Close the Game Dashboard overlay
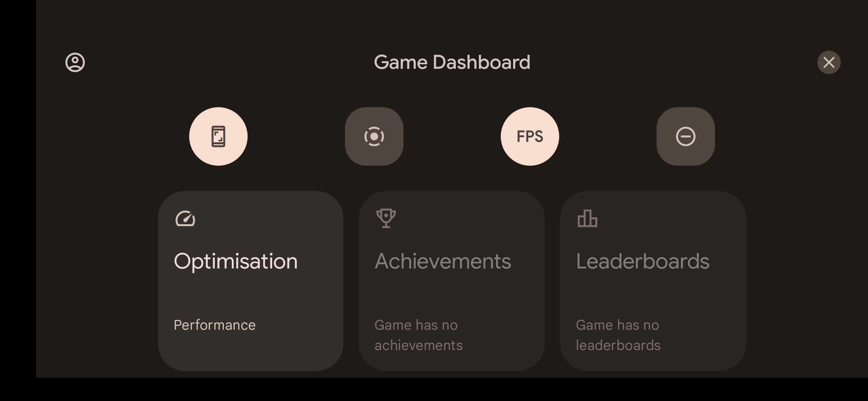 tap(829, 62)
